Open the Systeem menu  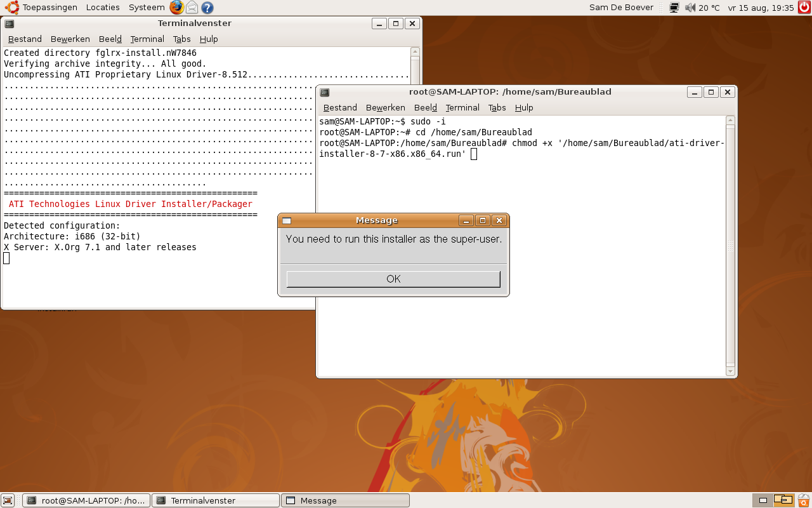click(x=147, y=8)
